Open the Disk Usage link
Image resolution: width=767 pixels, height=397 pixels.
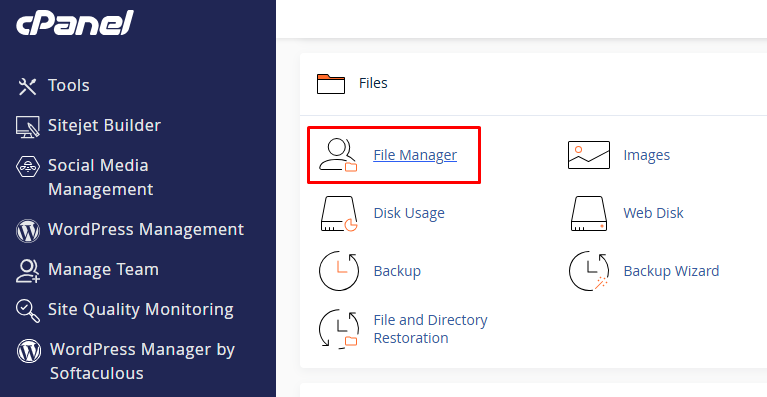coord(409,213)
